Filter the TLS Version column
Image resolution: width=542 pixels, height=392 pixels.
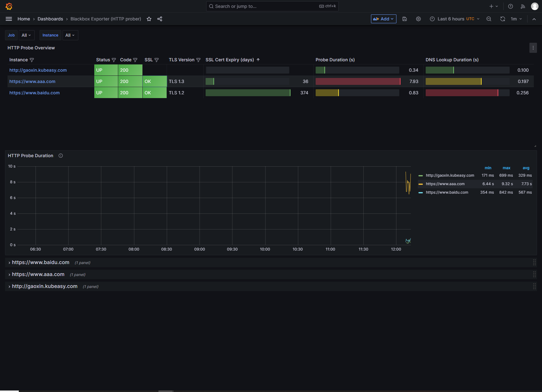click(198, 60)
